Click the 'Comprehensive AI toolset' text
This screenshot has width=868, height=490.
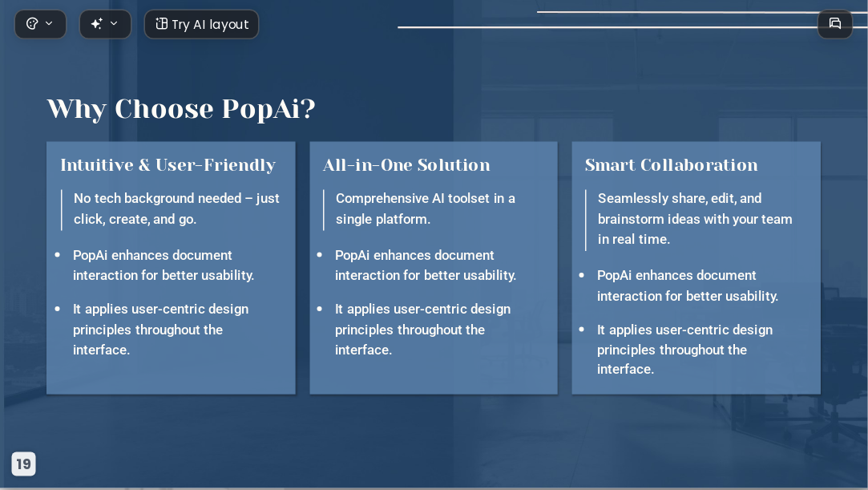425,209
